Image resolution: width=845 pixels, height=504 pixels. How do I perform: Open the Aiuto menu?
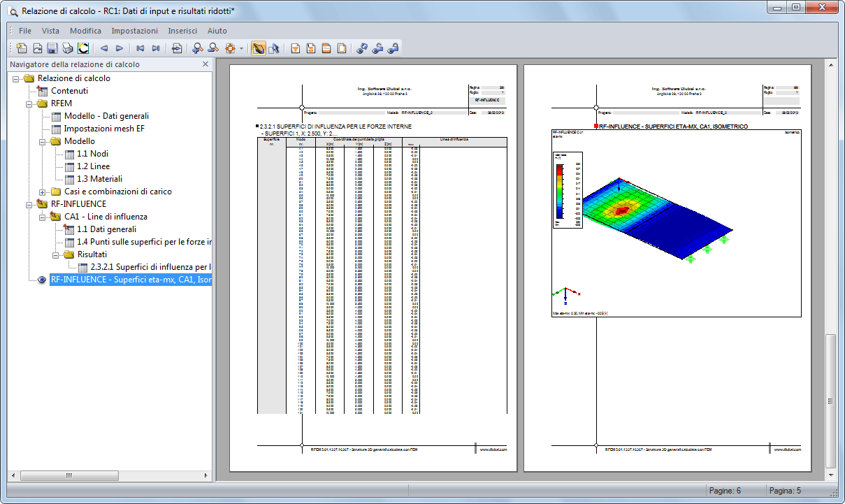click(x=217, y=31)
